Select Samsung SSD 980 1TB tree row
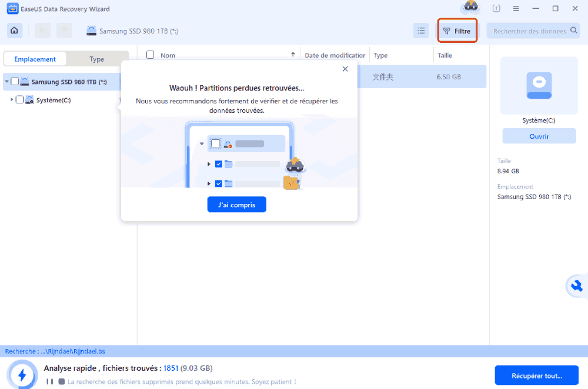Image resolution: width=588 pixels, height=389 pixels. coord(62,82)
